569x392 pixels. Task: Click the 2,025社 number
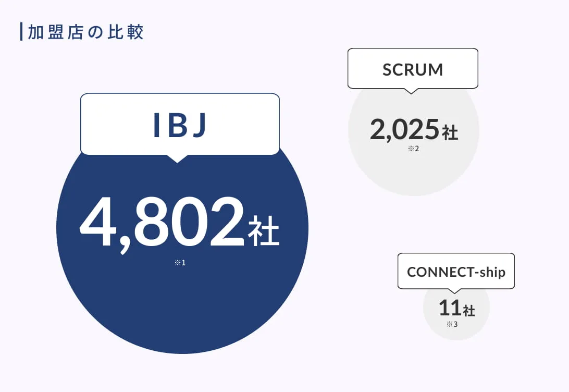tap(414, 130)
